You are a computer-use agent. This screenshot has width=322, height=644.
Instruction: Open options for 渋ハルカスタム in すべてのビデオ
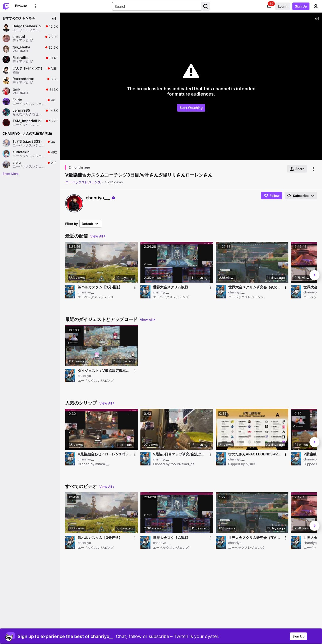[135, 538]
